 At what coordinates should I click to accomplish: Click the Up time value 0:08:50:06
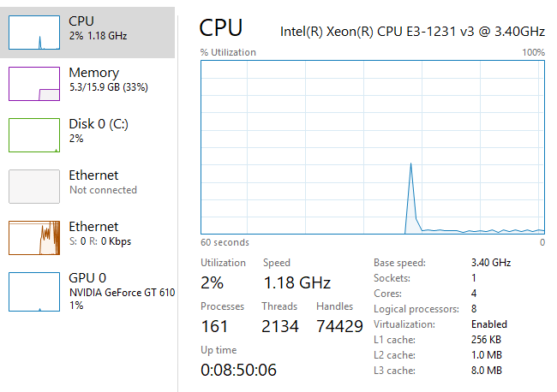pyautogui.click(x=238, y=370)
